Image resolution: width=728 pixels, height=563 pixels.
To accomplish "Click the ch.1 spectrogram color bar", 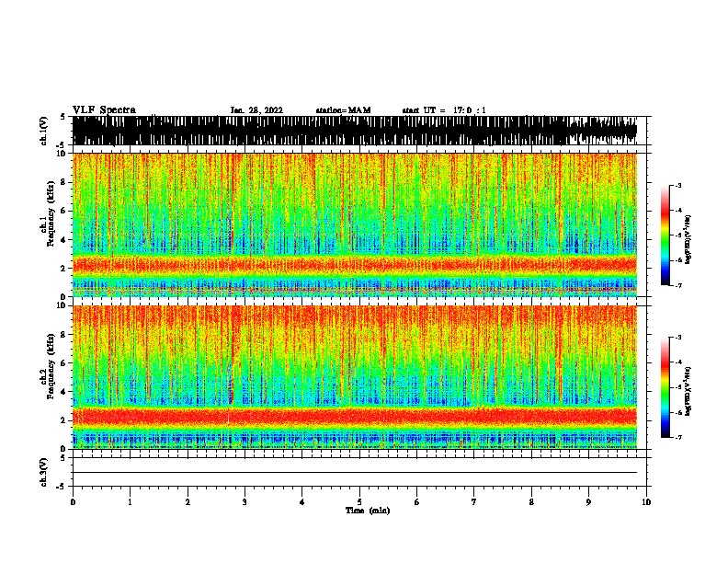I will pos(665,236).
